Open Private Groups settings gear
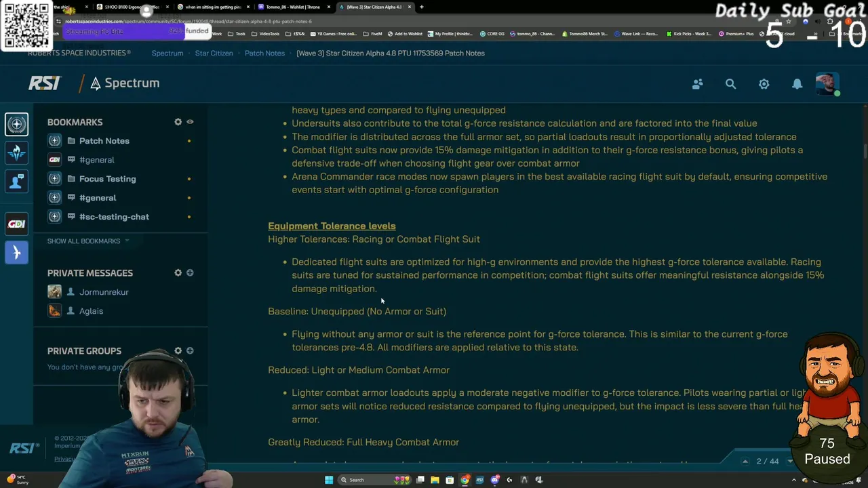 coord(178,350)
